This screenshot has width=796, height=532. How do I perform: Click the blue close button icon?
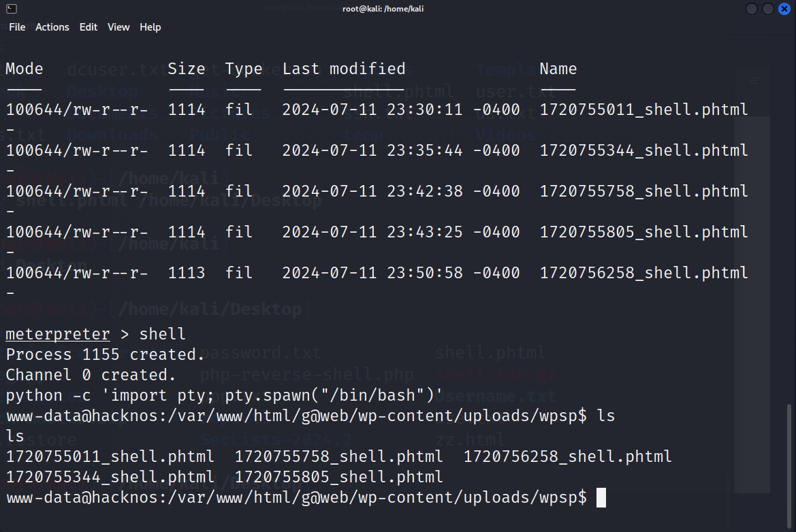click(x=784, y=8)
